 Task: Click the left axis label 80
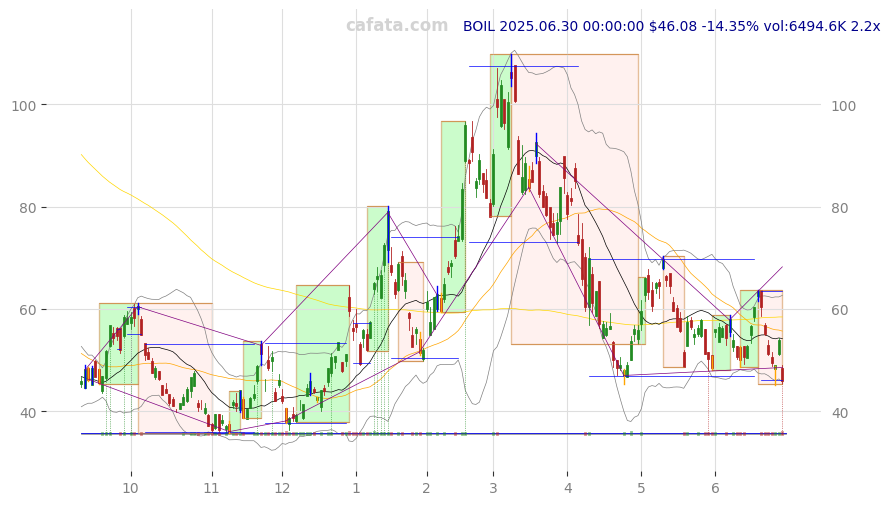pyautogui.click(x=28, y=208)
